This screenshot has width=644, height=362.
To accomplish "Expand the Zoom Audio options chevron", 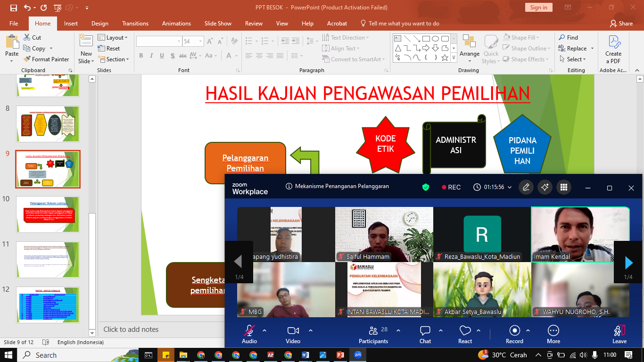I will click(264, 330).
